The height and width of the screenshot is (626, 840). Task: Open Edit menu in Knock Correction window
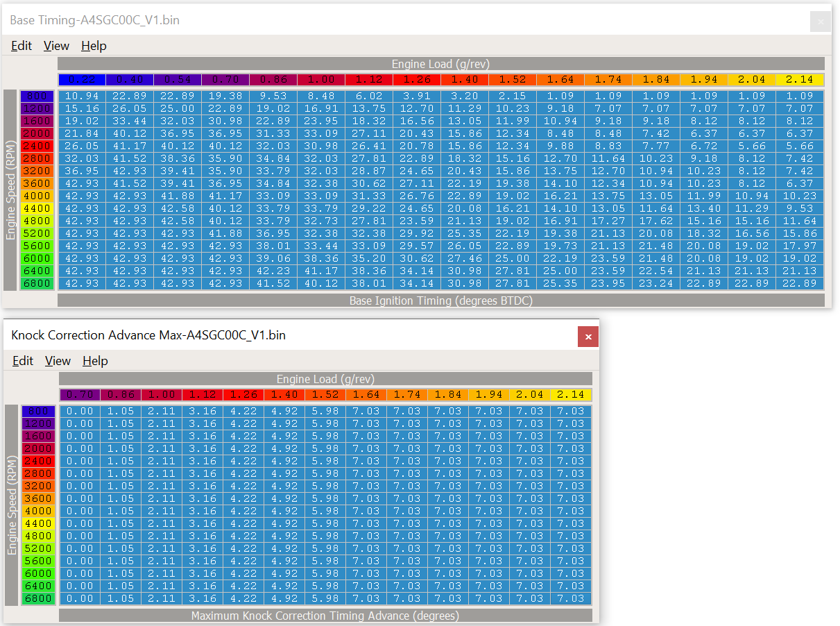pos(23,361)
